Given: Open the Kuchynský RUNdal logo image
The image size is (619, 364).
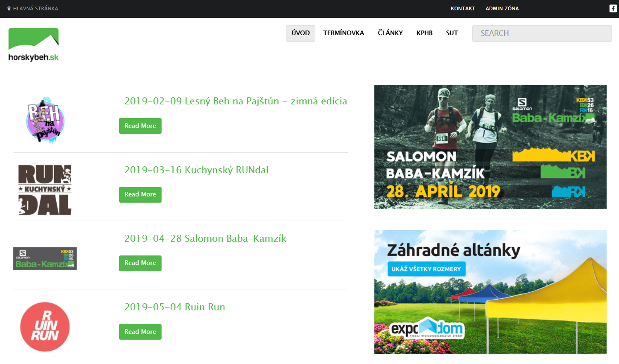Looking at the screenshot, I should click(x=45, y=190).
